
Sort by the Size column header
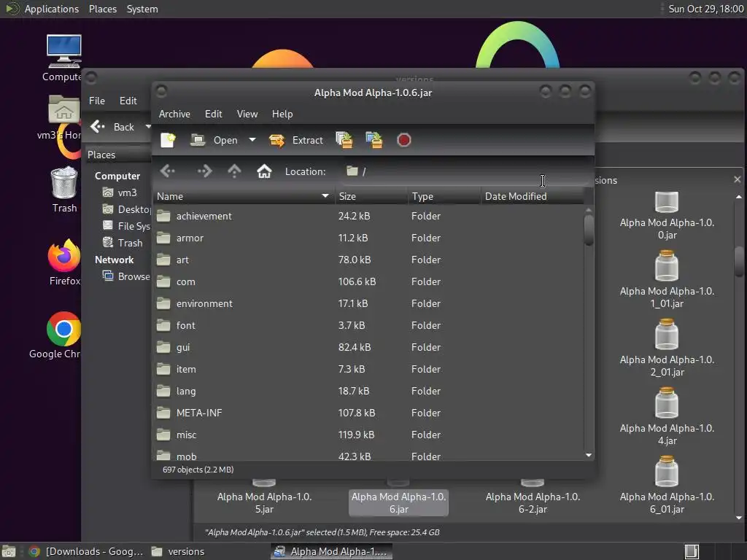pyautogui.click(x=371, y=196)
